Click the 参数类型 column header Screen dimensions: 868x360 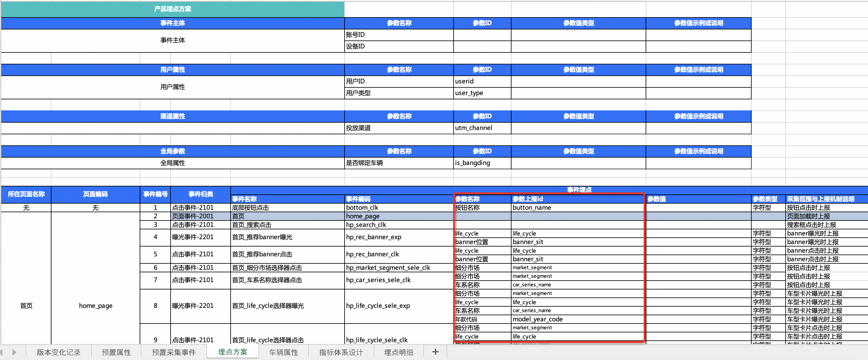[x=768, y=199]
